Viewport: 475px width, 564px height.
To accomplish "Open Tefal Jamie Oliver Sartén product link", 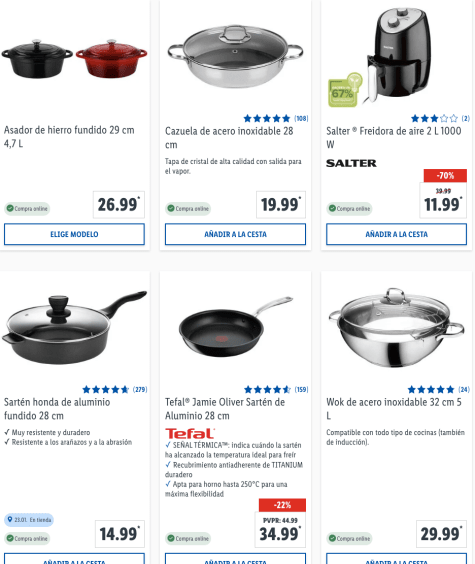I will point(225,409).
